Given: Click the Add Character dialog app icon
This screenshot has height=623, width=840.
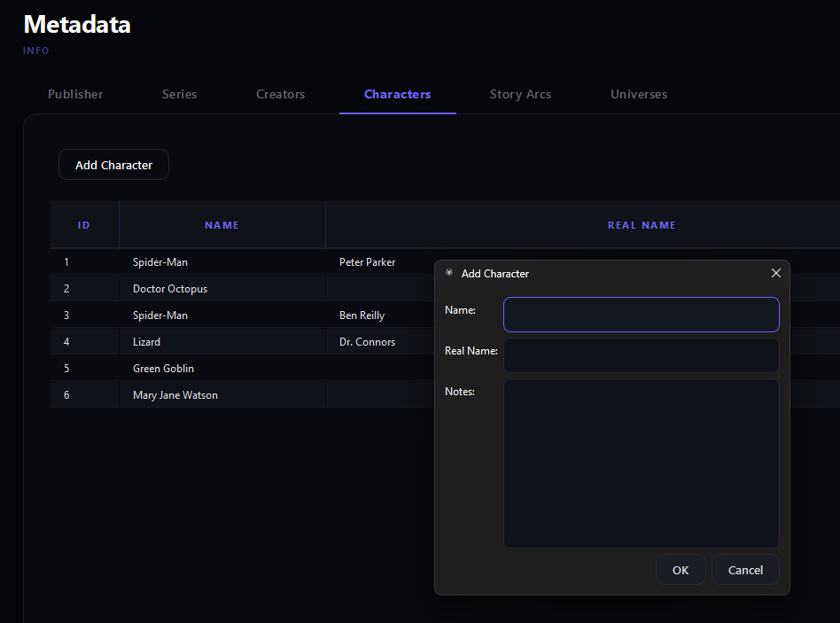Looking at the screenshot, I should [x=449, y=273].
